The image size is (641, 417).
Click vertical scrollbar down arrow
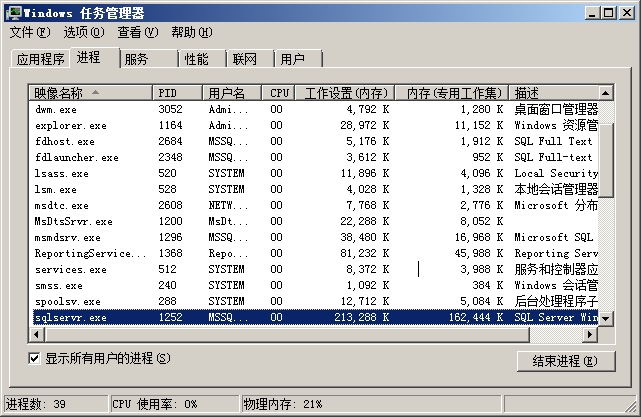click(x=605, y=318)
